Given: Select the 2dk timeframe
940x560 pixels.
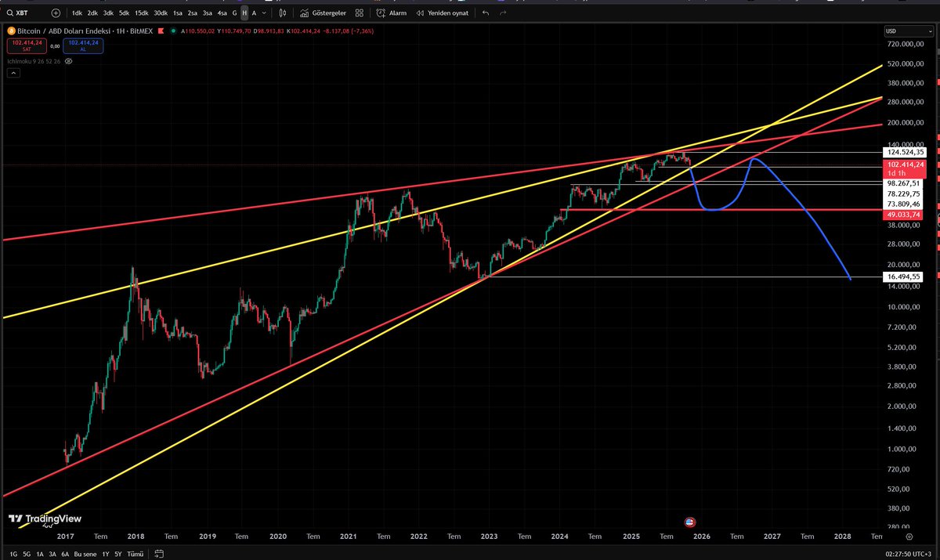Looking at the screenshot, I should click(92, 13).
